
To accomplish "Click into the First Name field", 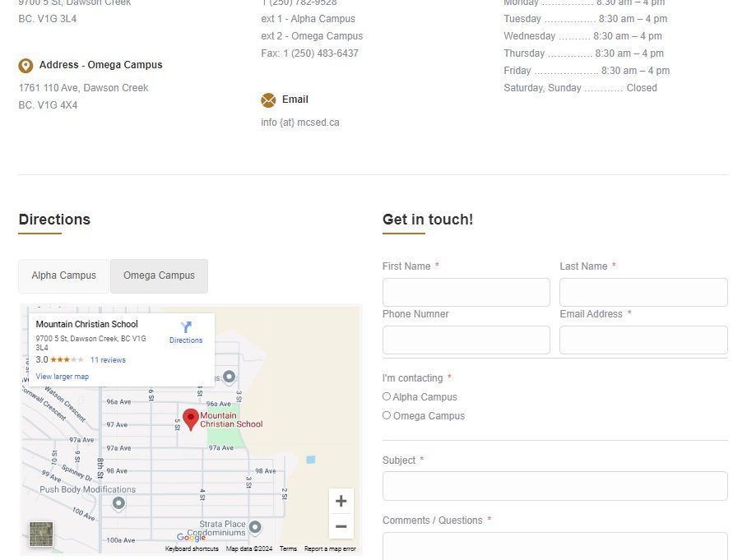I will point(466,292).
